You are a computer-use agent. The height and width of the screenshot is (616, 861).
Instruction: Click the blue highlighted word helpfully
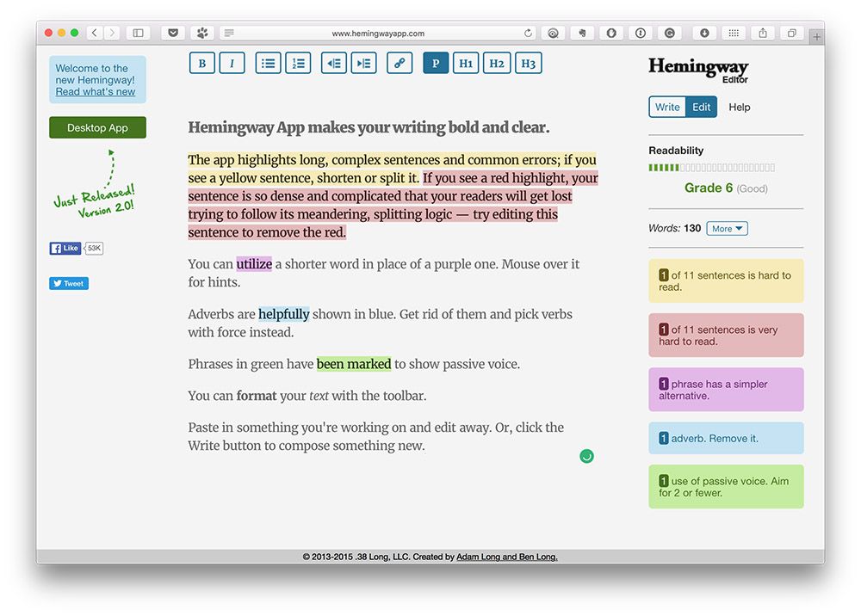click(x=284, y=314)
